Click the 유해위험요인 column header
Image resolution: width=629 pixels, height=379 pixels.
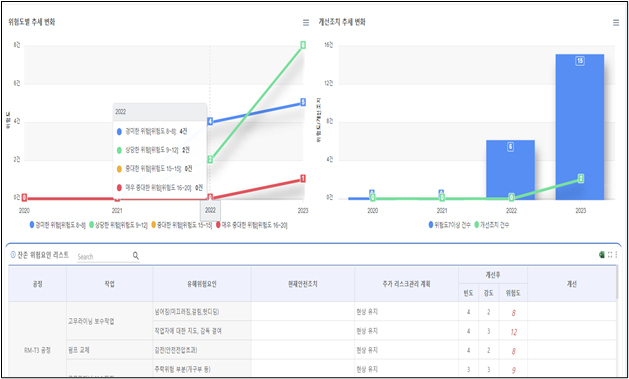pos(202,284)
